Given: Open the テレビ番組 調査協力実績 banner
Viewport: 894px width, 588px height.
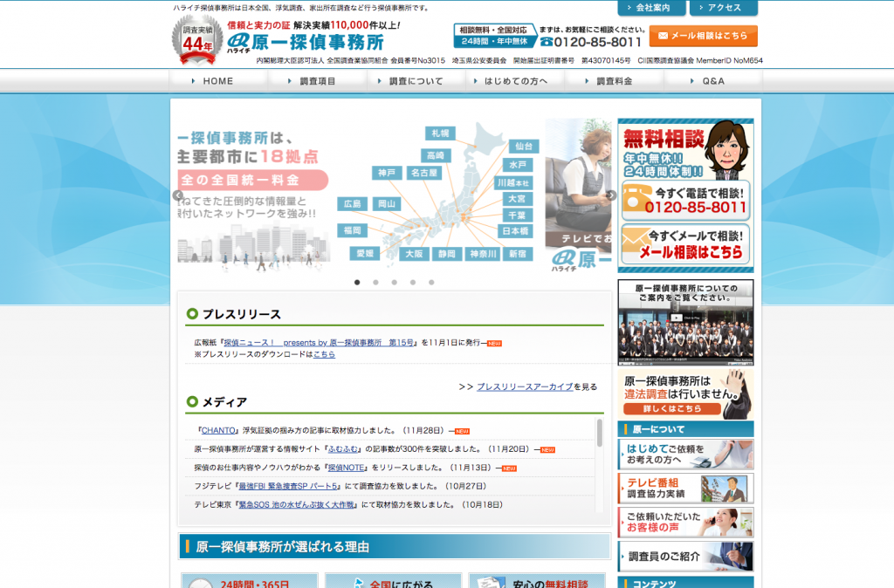Looking at the screenshot, I should 685,489.
